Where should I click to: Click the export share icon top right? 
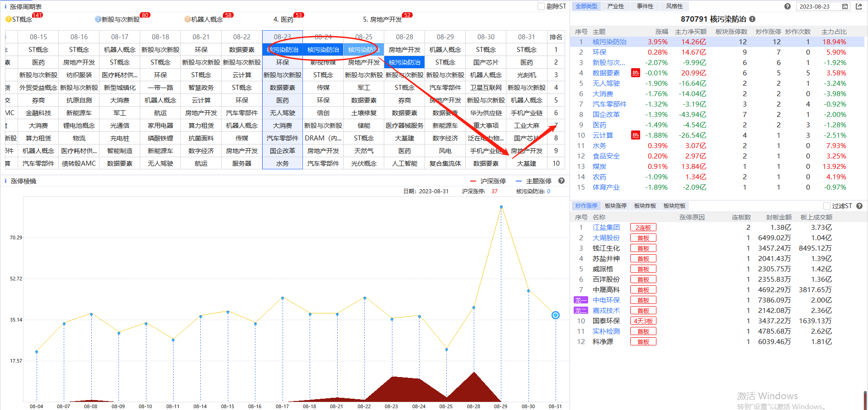click(859, 6)
